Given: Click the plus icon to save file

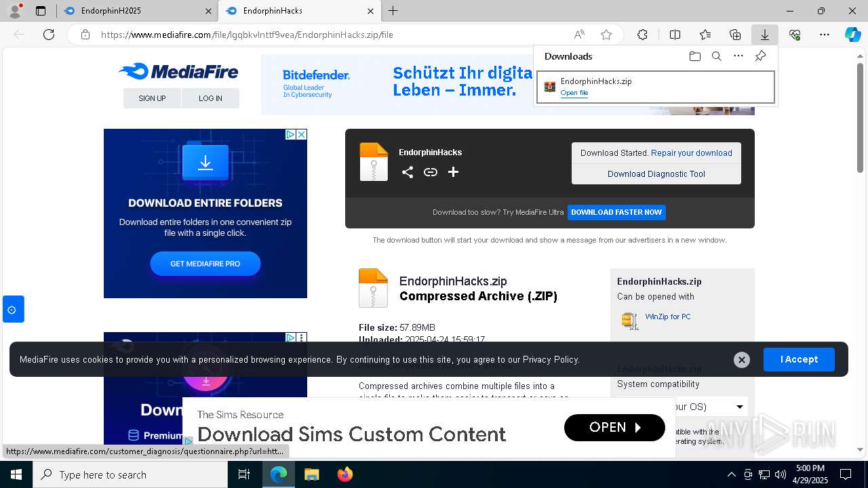Looking at the screenshot, I should [x=453, y=172].
